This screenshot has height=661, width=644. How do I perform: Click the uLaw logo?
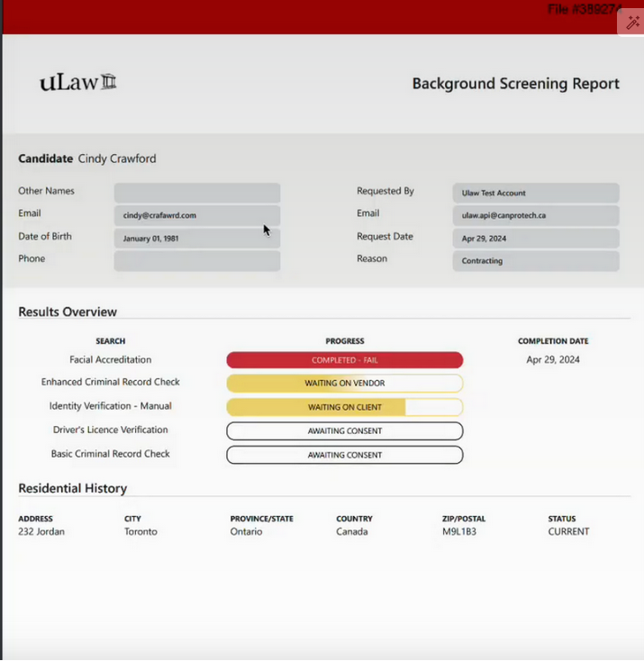click(x=77, y=82)
